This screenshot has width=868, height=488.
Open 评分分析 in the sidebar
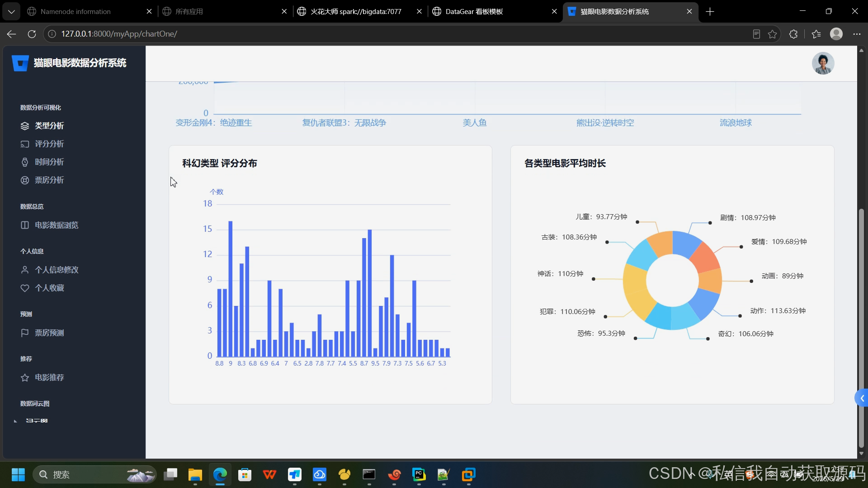click(x=49, y=144)
